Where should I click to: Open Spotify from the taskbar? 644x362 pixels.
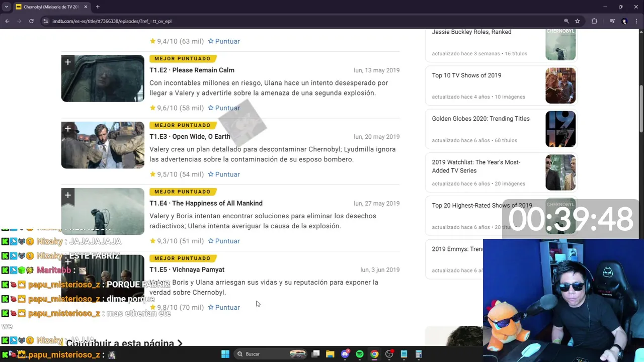click(x=360, y=354)
